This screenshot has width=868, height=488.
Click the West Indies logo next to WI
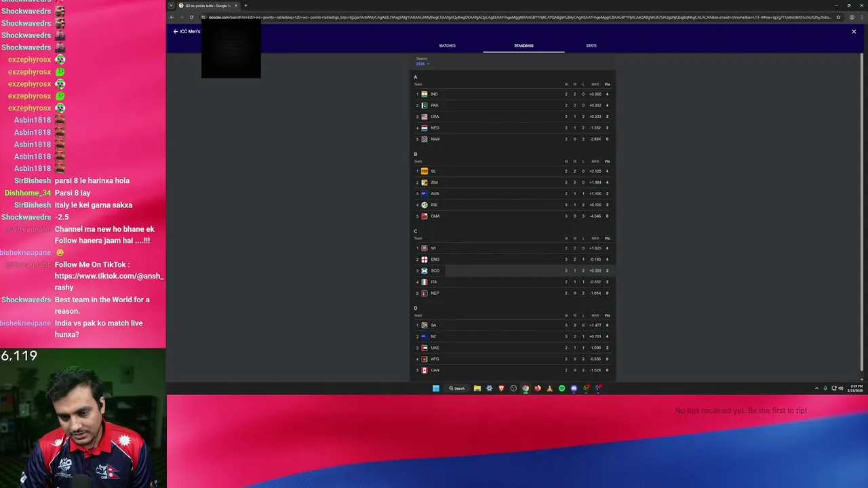425,248
